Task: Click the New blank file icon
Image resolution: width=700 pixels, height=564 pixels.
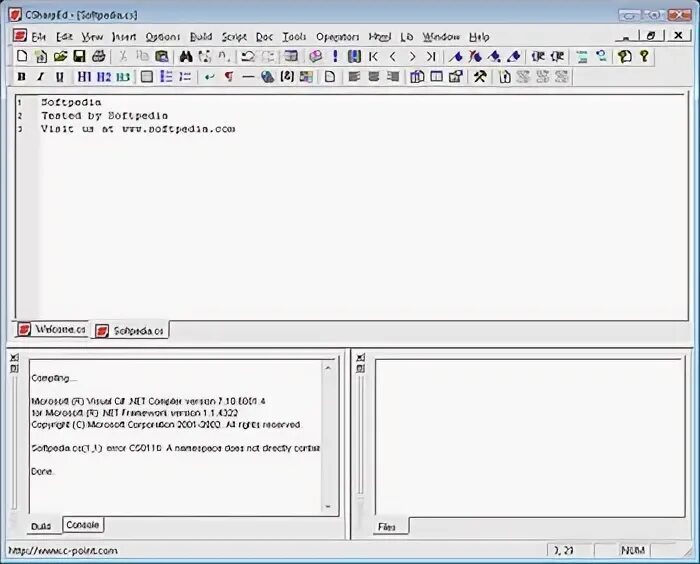Action: [22, 56]
